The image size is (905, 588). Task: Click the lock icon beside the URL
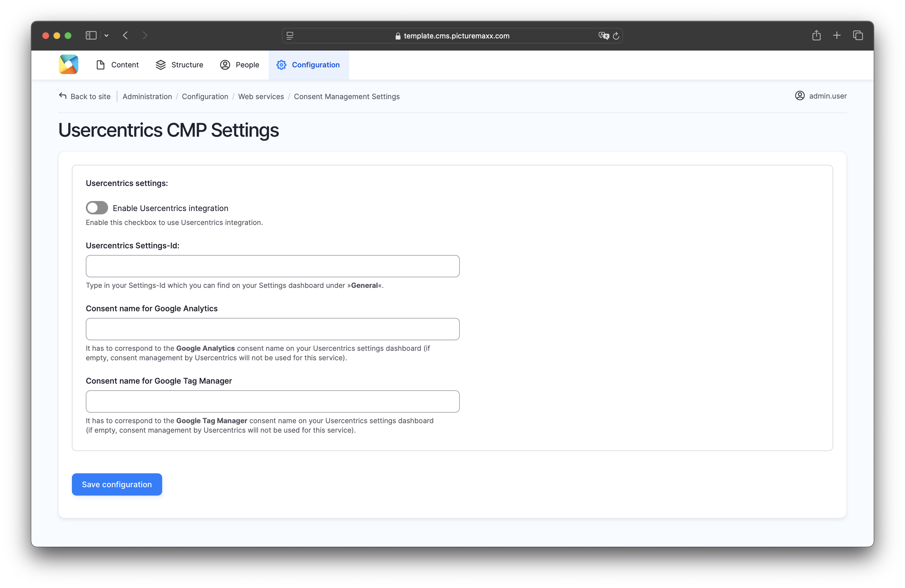[398, 36]
